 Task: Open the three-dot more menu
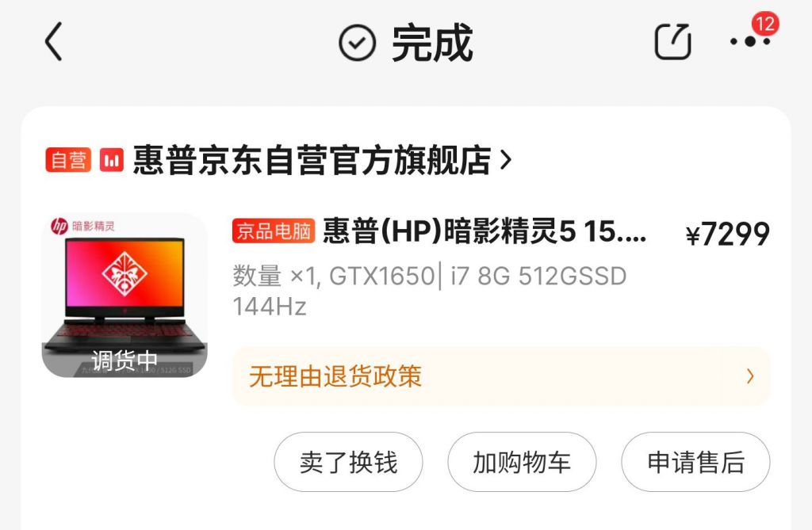click(x=750, y=41)
